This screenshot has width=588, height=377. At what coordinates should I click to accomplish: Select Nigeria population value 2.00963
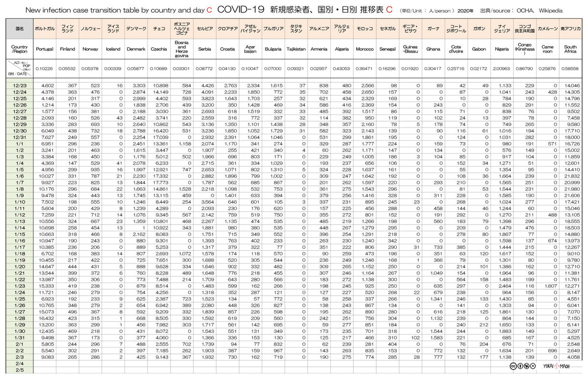click(x=502, y=68)
